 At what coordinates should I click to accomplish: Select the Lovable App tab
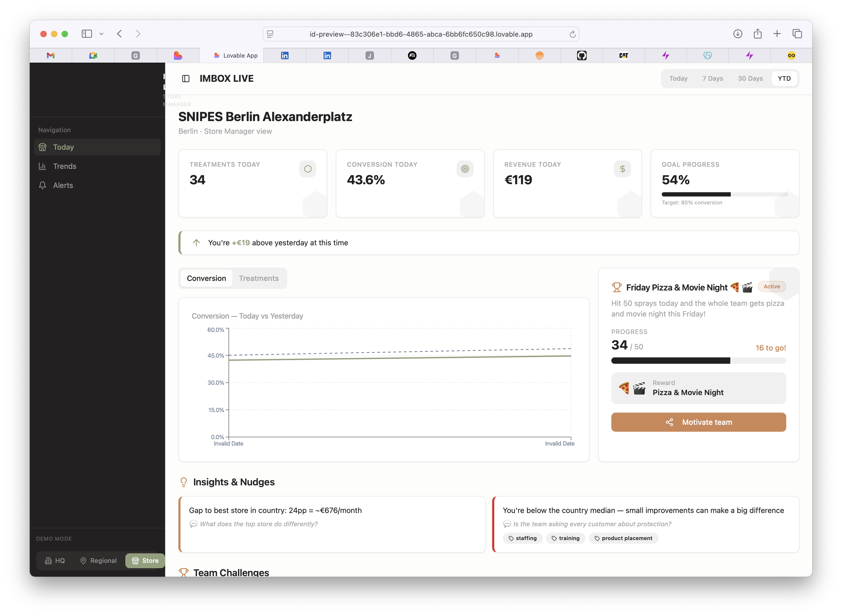(x=231, y=55)
